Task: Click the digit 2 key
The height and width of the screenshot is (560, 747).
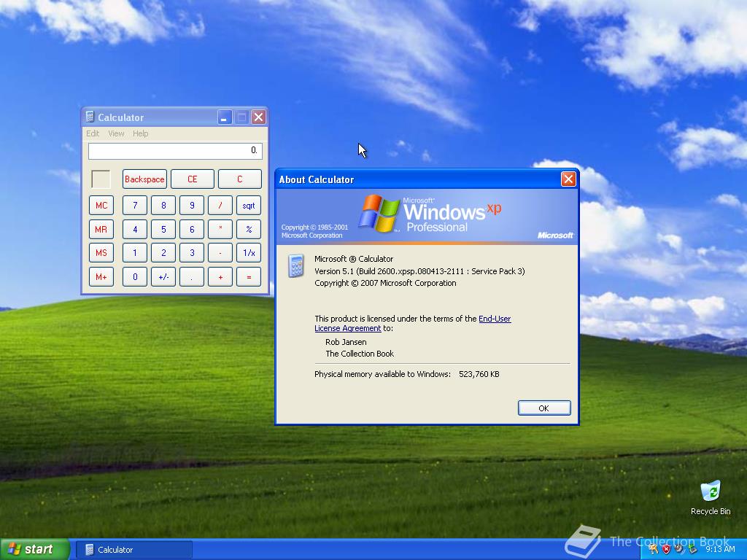Action: coord(163,253)
